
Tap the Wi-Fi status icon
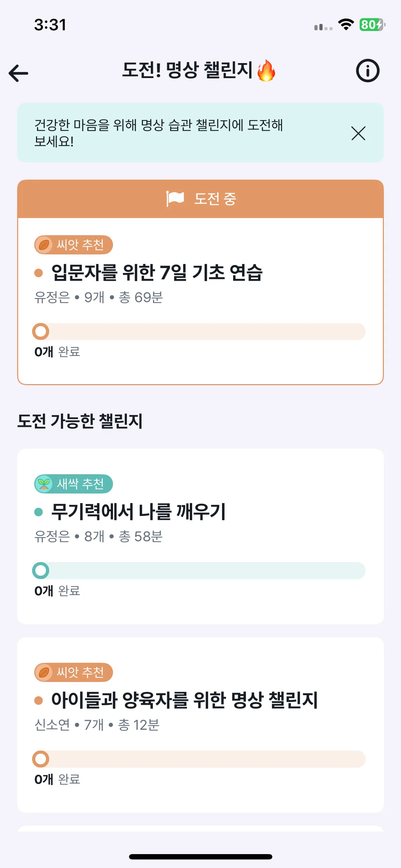346,25
